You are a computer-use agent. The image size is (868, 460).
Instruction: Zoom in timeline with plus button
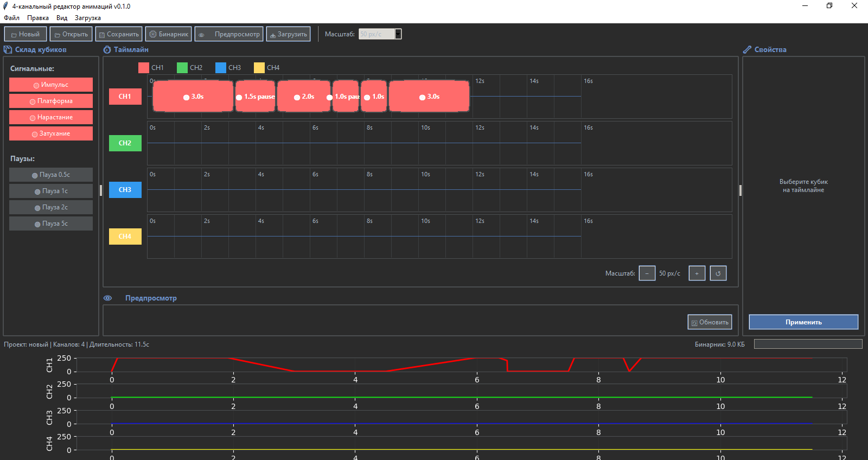point(697,273)
